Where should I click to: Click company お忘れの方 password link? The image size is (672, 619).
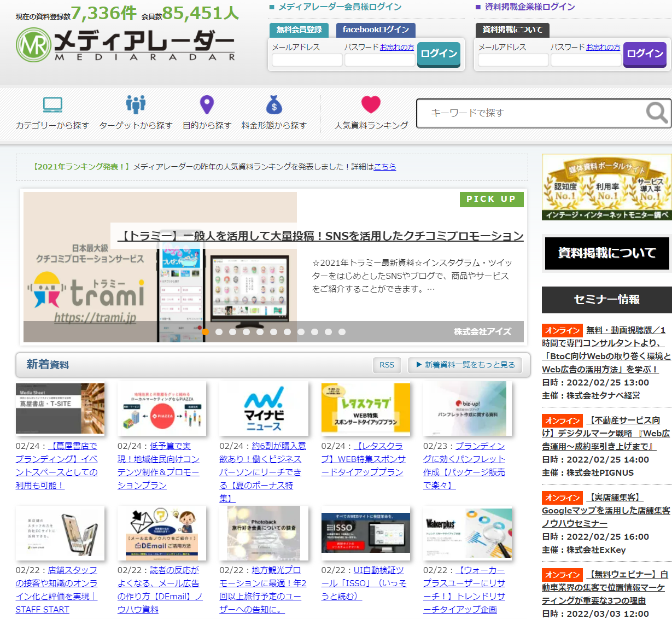603,48
